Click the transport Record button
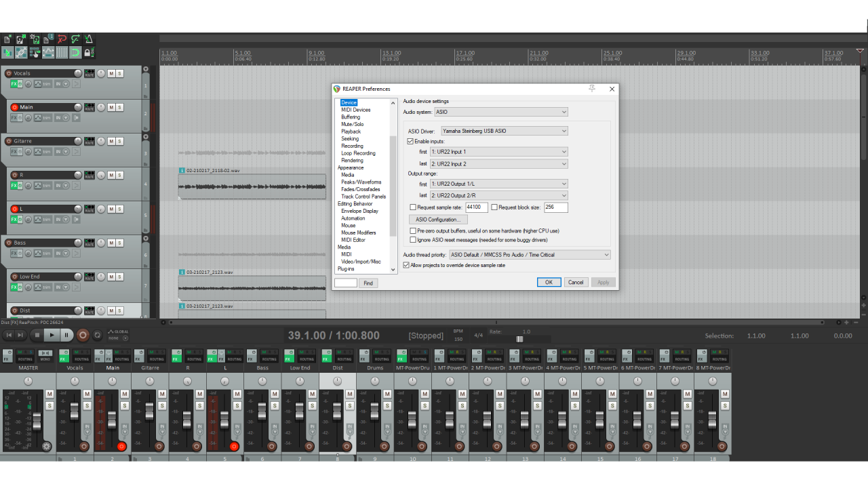 point(83,335)
